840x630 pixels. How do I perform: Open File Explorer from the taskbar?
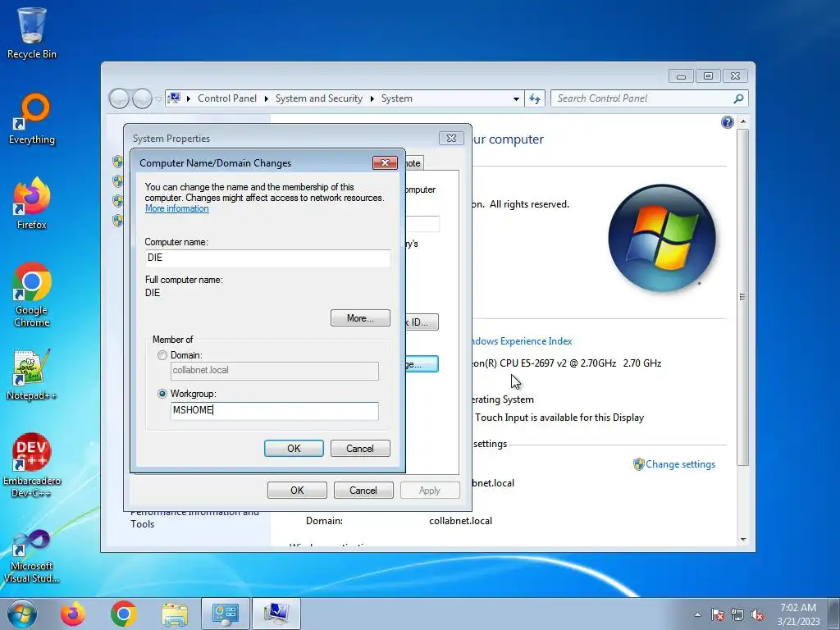(x=175, y=614)
